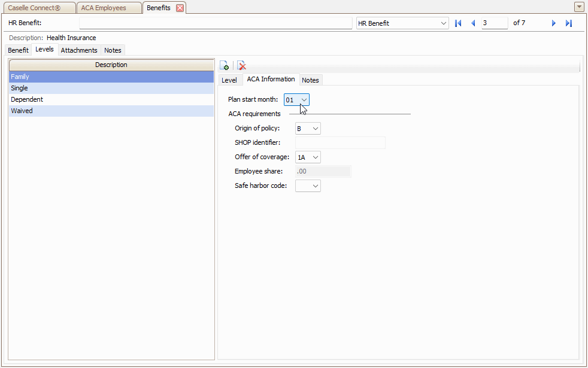Screen dimensions: 588x368
Task: Go to the next benefit record
Action: tap(553, 23)
